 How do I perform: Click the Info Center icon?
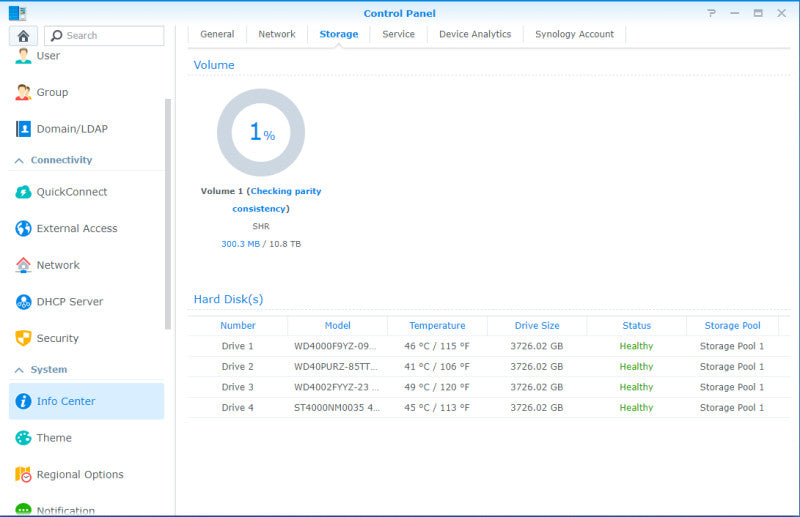[23, 401]
